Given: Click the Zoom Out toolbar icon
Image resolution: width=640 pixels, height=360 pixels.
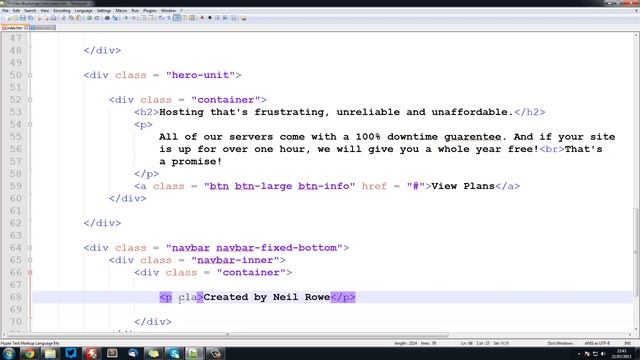Looking at the screenshot, I should click(x=134, y=18).
